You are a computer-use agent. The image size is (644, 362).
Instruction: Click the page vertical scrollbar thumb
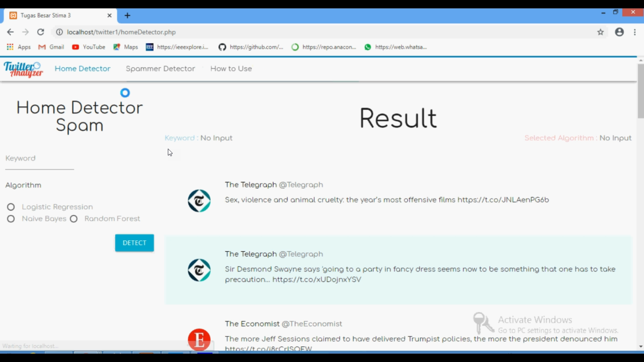641,91
